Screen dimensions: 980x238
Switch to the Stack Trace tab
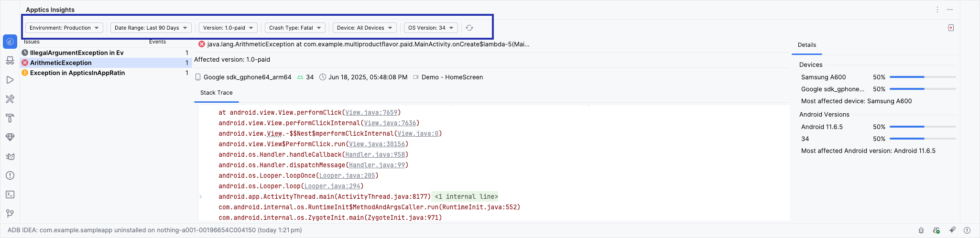[x=217, y=93]
